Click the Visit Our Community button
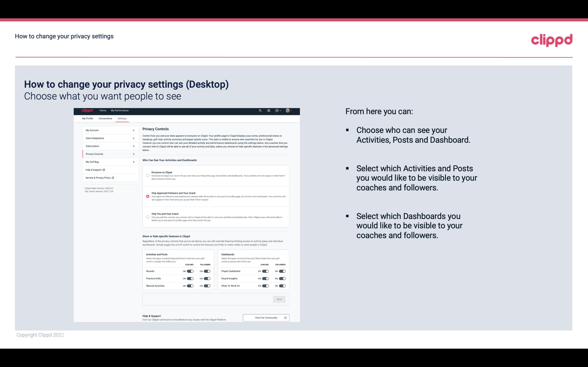588x367 pixels. click(265, 318)
